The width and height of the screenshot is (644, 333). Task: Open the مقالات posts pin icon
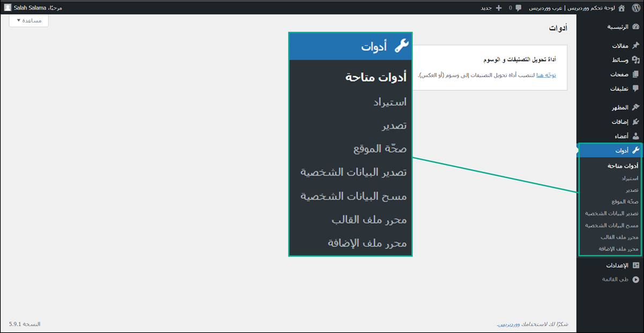[635, 46]
